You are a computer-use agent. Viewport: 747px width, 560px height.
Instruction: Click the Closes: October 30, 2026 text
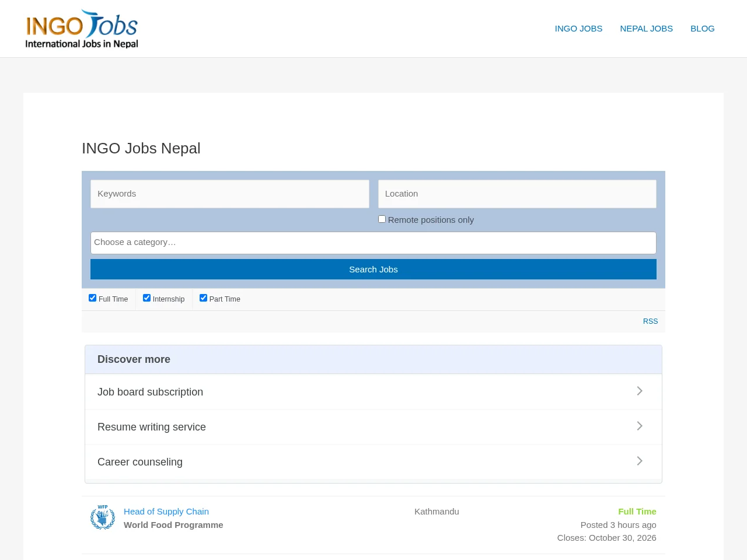(607, 538)
